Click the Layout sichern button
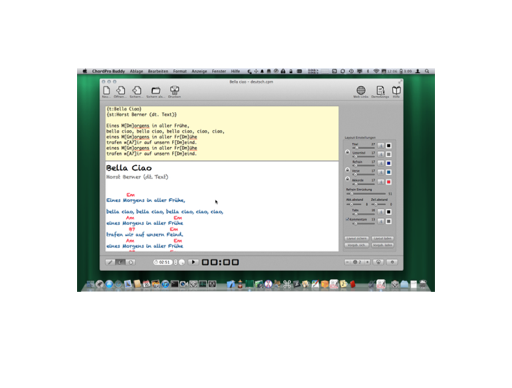This screenshot has height=388, width=512. coord(357,238)
